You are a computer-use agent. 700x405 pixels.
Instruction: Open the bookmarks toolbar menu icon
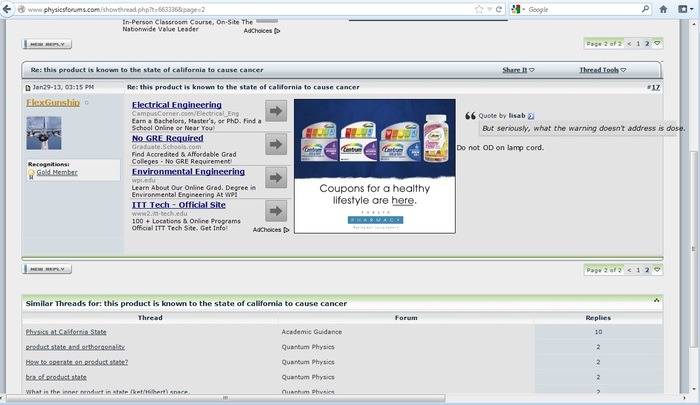click(685, 9)
